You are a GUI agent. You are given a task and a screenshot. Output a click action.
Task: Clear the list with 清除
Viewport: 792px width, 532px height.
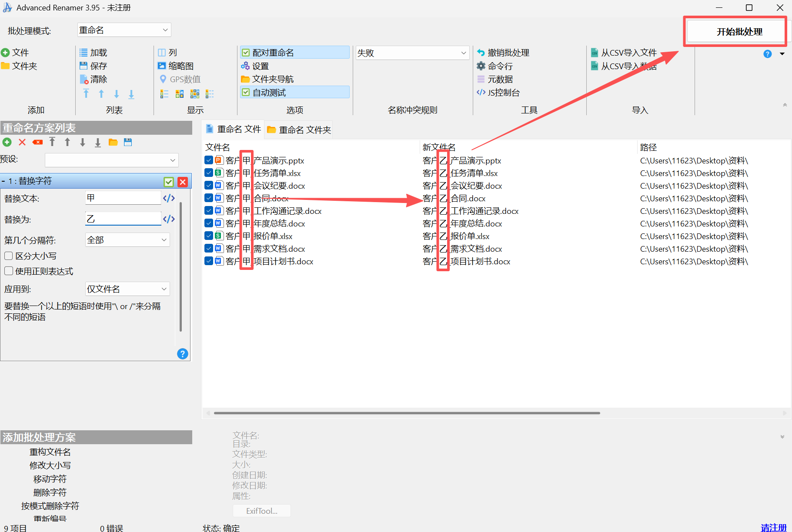pyautogui.click(x=94, y=79)
